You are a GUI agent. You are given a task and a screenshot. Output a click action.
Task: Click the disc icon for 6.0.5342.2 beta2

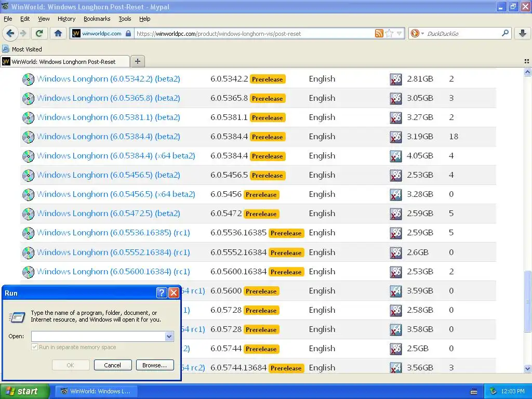point(28,79)
